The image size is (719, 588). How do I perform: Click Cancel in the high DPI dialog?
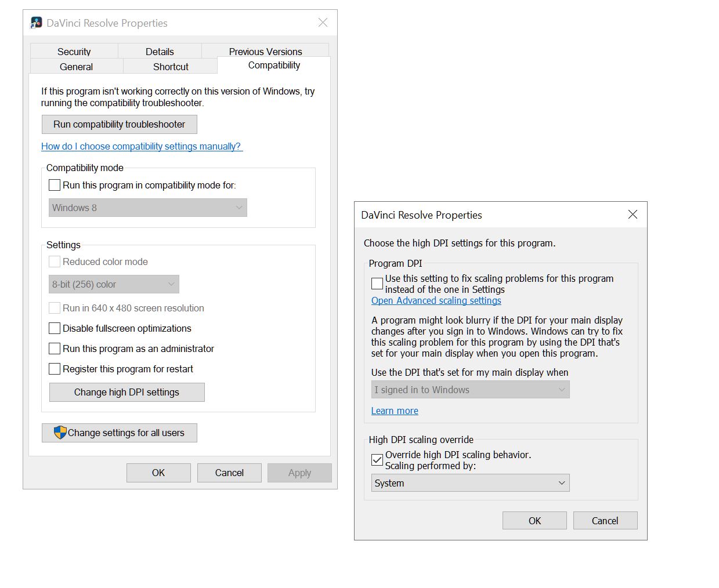[x=605, y=521]
